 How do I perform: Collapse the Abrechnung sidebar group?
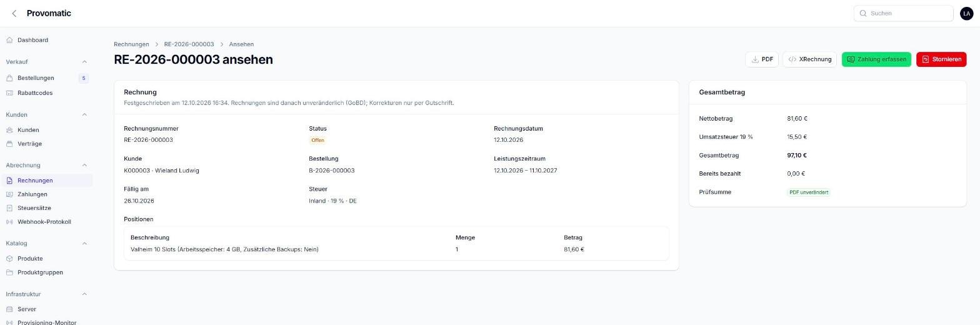coord(84,166)
